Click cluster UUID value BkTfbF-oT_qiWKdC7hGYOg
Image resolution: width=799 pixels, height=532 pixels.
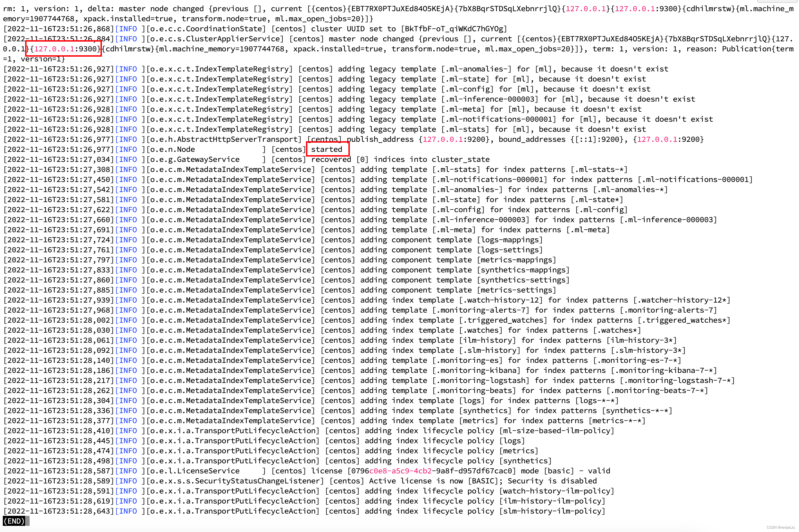(x=454, y=29)
